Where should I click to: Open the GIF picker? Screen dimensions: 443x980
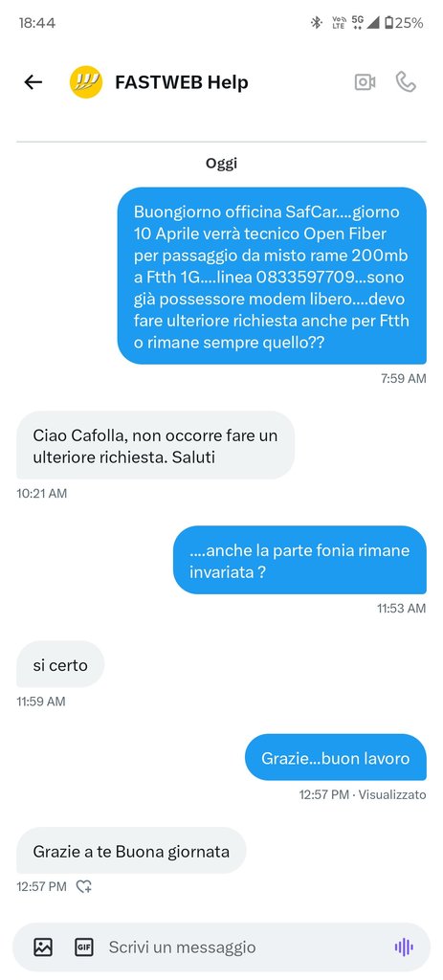point(84,947)
